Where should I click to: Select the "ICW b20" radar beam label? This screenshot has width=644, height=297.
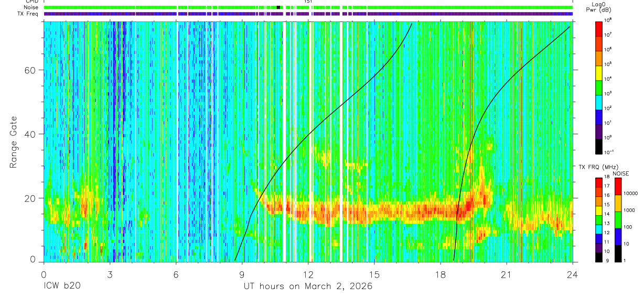click(x=61, y=287)
